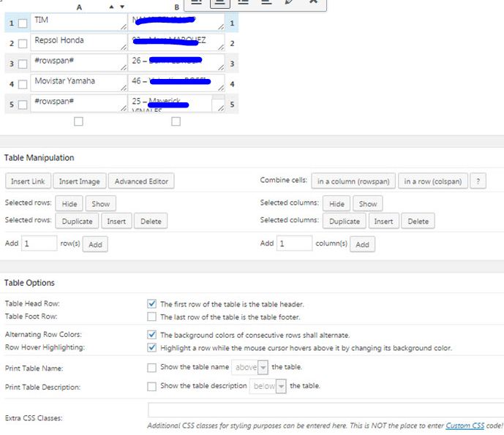
Task: Select the row 2 checkbox
Action: [x=23, y=44]
